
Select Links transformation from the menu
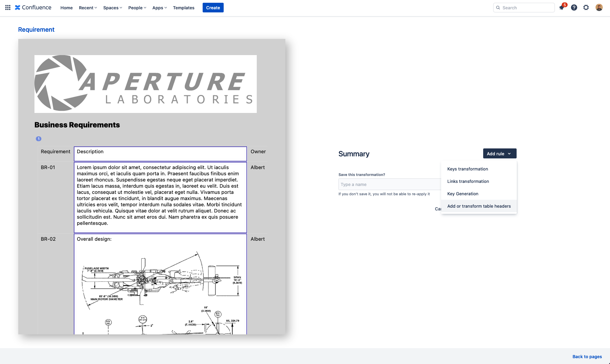(468, 181)
